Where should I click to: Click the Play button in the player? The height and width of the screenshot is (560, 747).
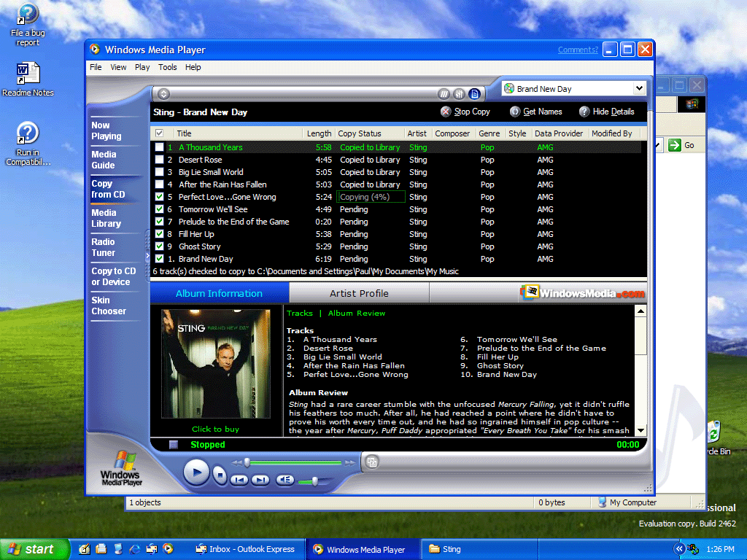point(196,472)
